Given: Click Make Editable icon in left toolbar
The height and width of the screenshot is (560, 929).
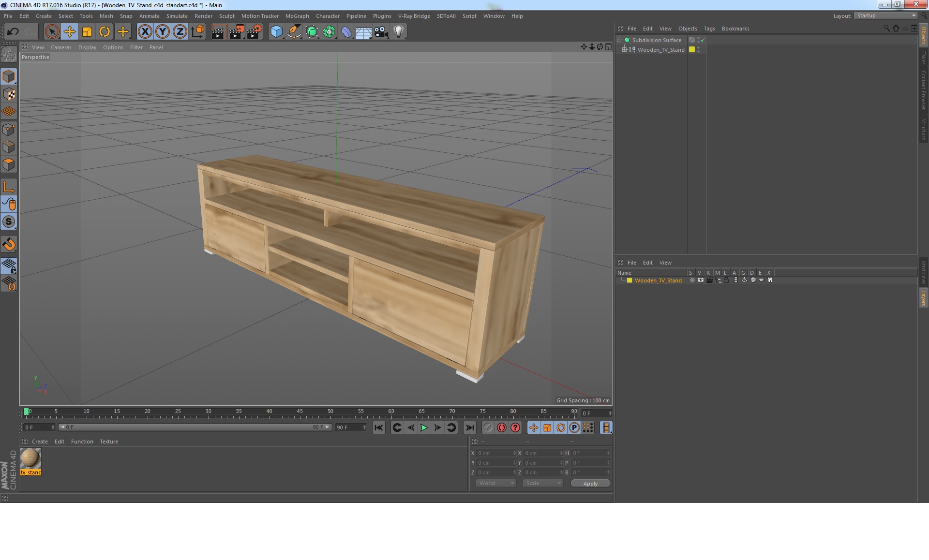Looking at the screenshot, I should click(9, 55).
